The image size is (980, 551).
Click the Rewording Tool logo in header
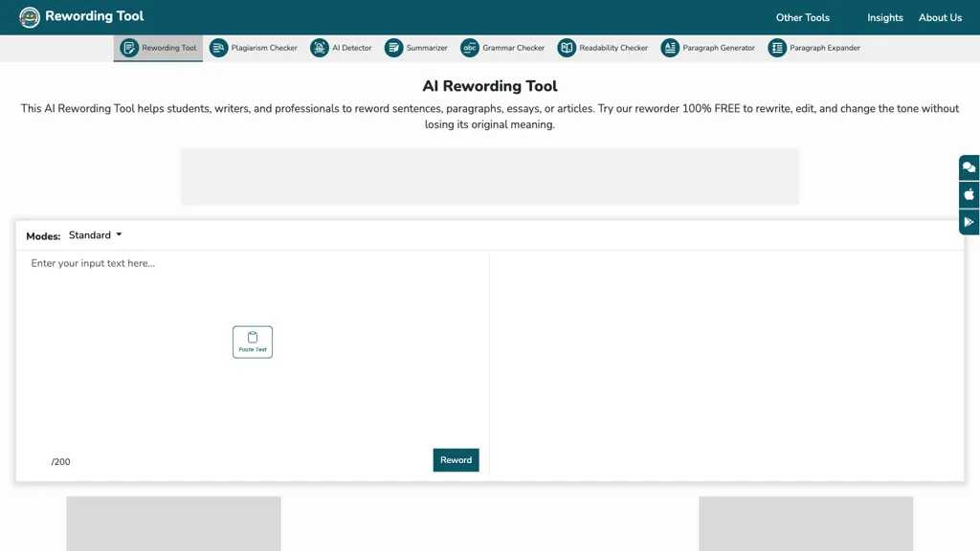(81, 16)
